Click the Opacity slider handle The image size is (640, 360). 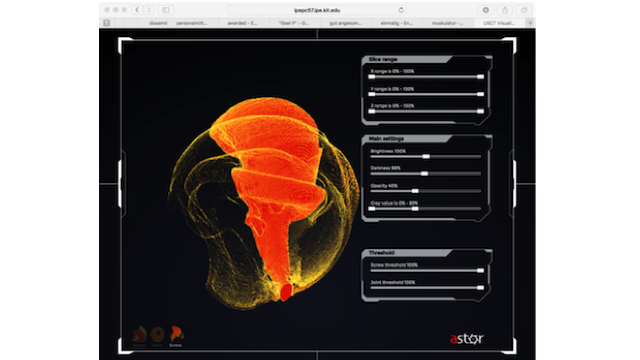415,191
